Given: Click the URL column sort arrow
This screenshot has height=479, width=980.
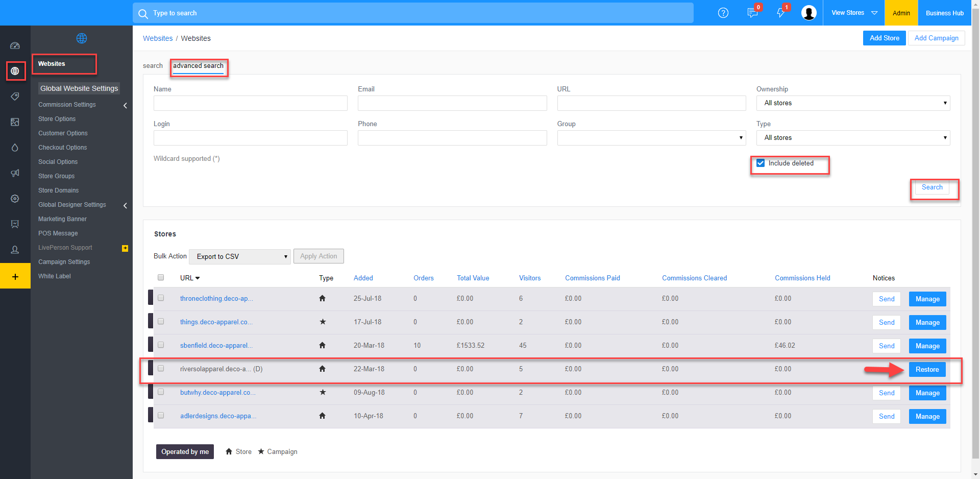Looking at the screenshot, I should (198, 278).
